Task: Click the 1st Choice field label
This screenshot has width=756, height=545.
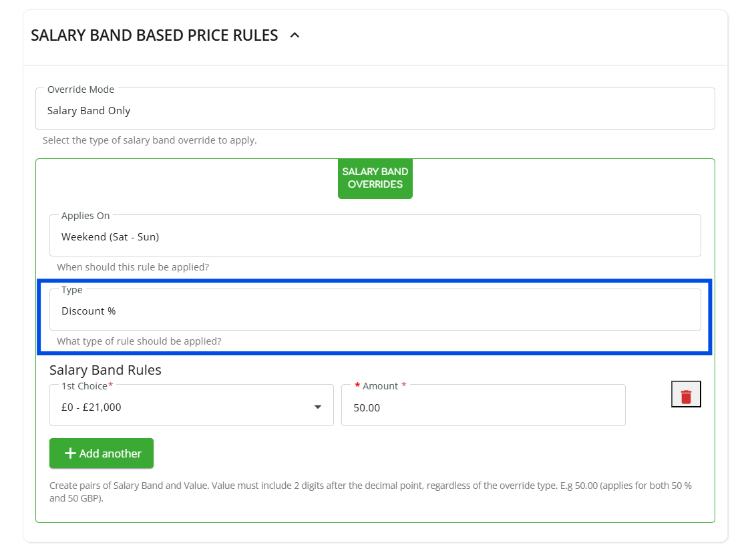Action: pos(85,386)
